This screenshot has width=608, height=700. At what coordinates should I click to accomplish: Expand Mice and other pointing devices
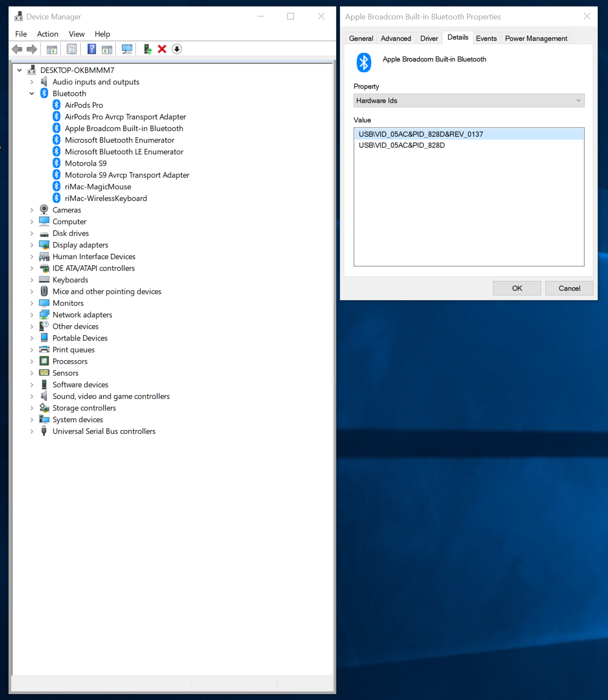tap(32, 291)
